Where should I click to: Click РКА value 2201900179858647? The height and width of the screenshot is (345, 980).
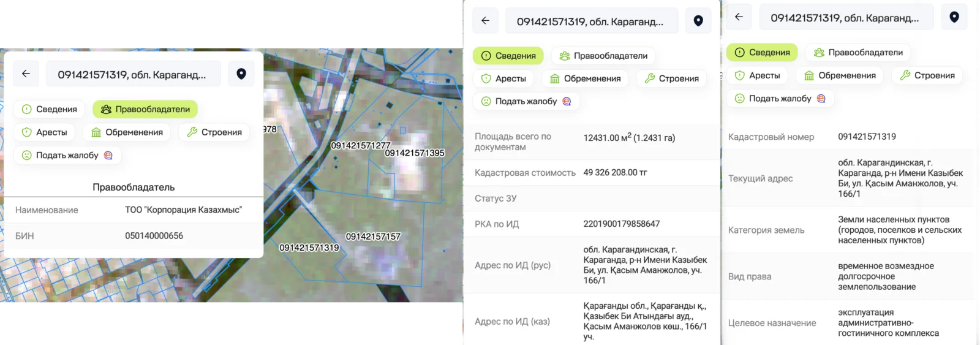coord(622,224)
